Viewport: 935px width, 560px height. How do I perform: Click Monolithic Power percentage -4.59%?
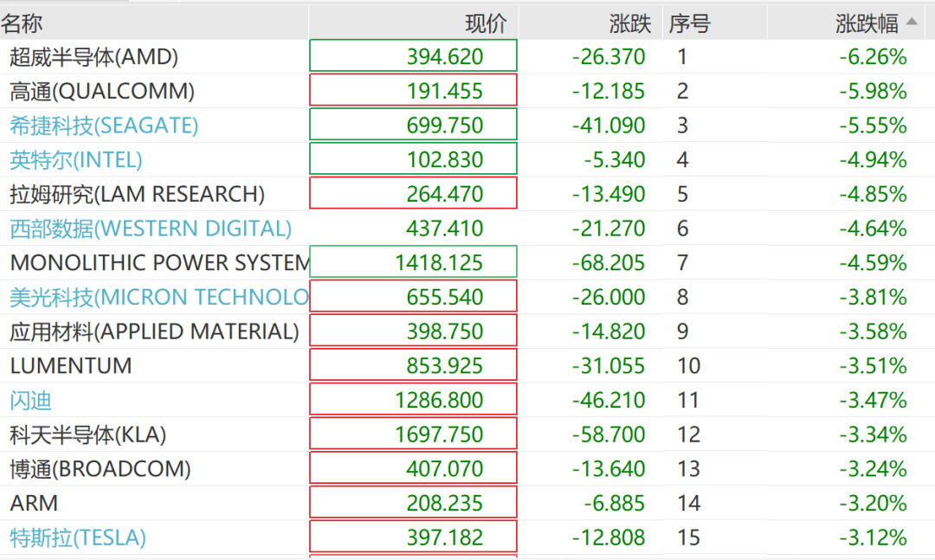(x=873, y=262)
